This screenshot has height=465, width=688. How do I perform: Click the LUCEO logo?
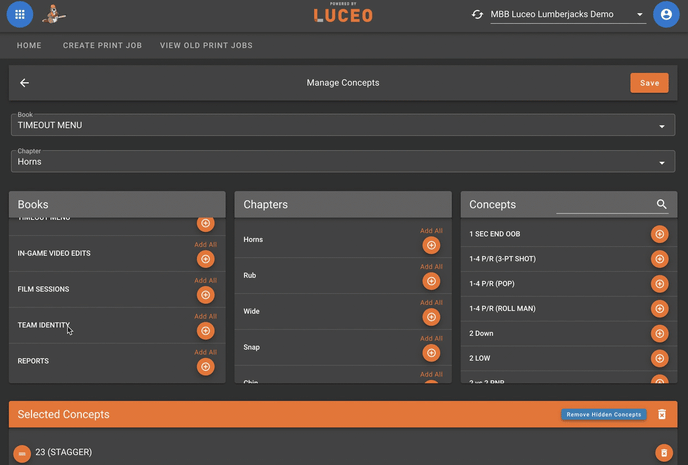(343, 13)
